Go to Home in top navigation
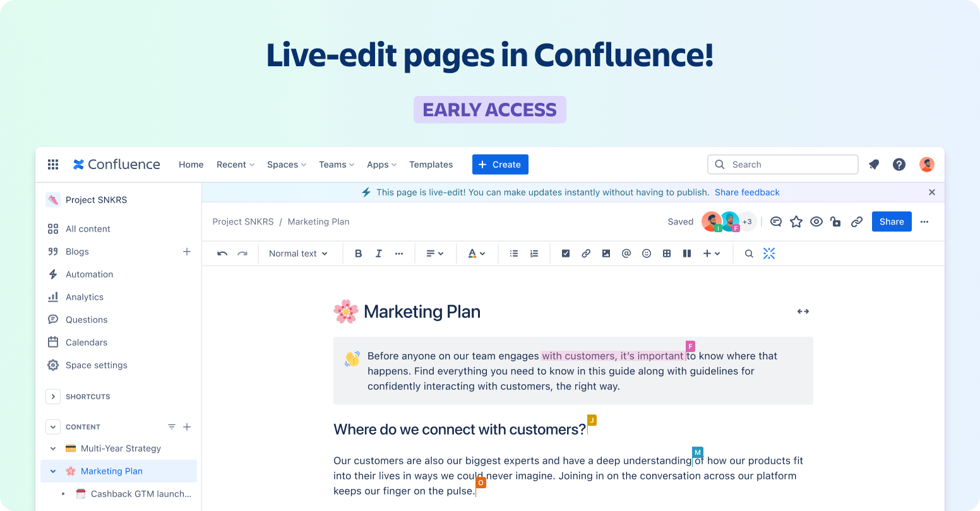This screenshot has width=980, height=511. [191, 165]
